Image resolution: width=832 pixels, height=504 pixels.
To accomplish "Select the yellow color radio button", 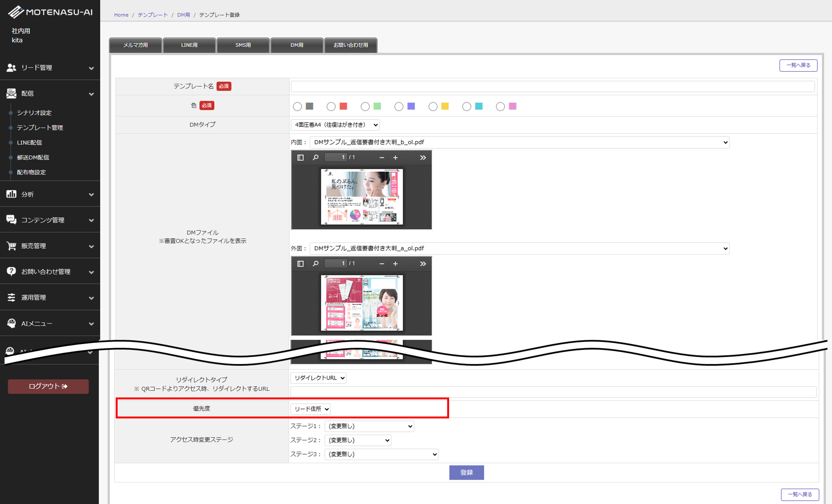I will pyautogui.click(x=433, y=107).
